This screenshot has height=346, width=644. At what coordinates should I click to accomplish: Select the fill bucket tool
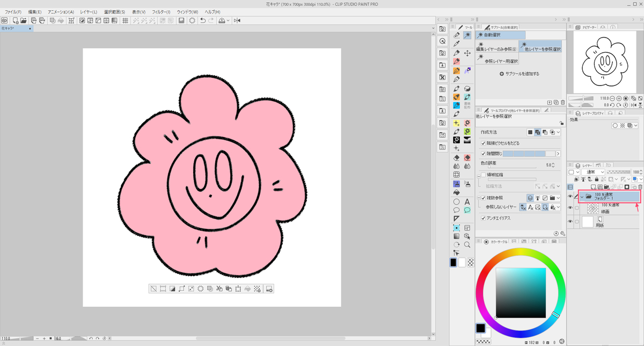pyautogui.click(x=456, y=192)
